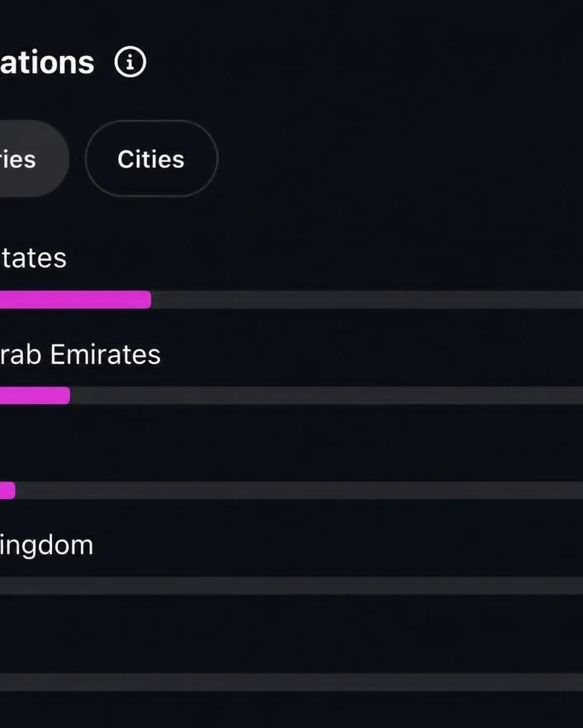
Task: Select the partially visible Countries tab
Action: coord(34,159)
